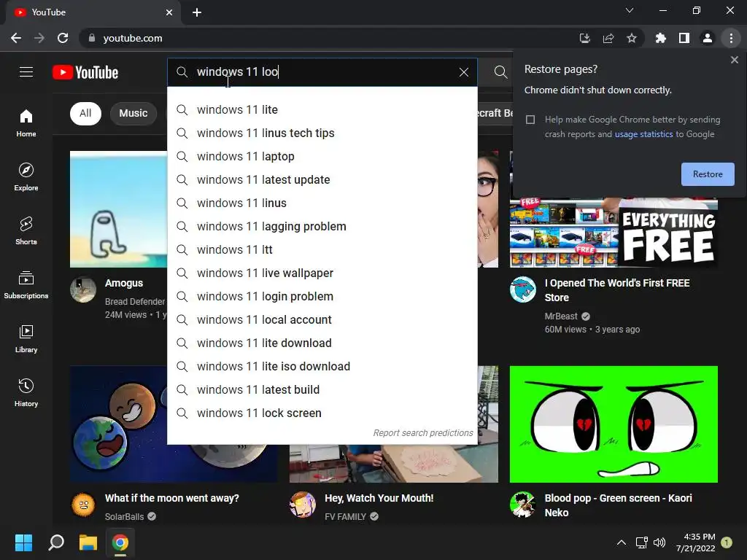Click the browser back arrow
The height and width of the screenshot is (560, 747).
(x=16, y=38)
